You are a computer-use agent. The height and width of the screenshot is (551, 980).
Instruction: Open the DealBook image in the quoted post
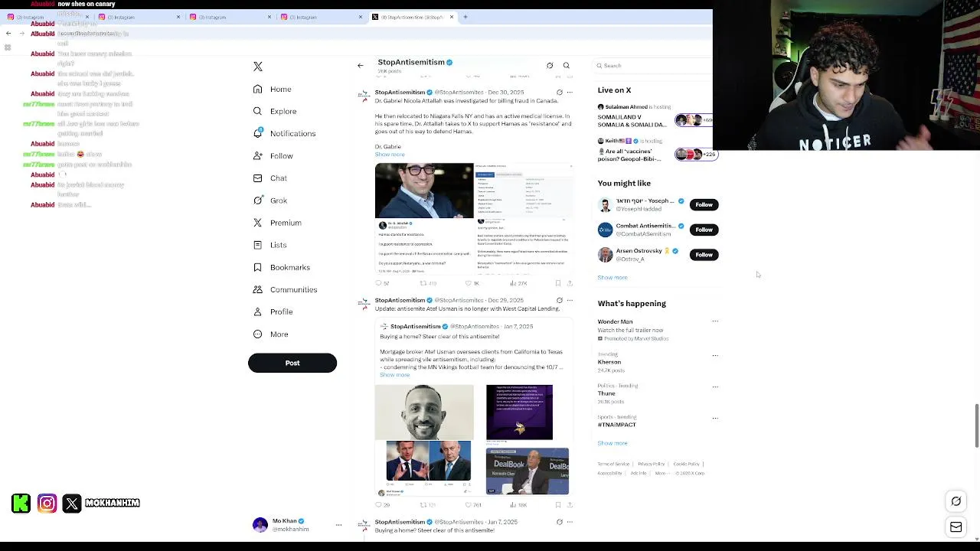point(528,471)
